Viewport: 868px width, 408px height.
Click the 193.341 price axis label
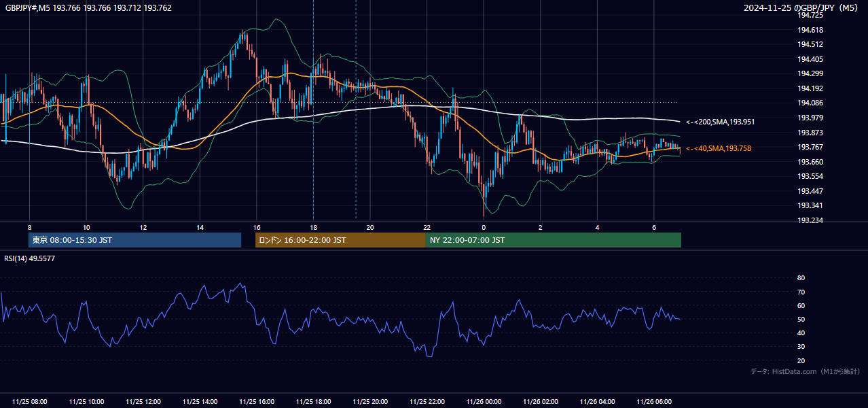(810, 205)
